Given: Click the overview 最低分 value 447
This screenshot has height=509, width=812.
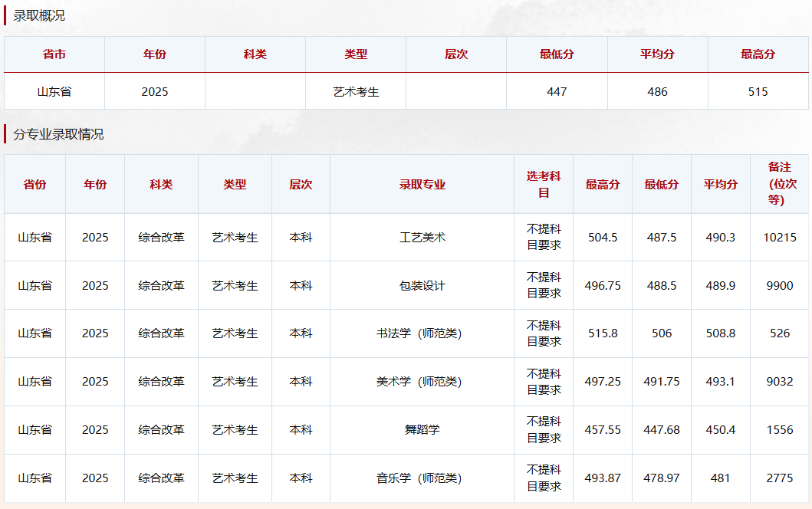Looking at the screenshot, I should click(557, 92).
